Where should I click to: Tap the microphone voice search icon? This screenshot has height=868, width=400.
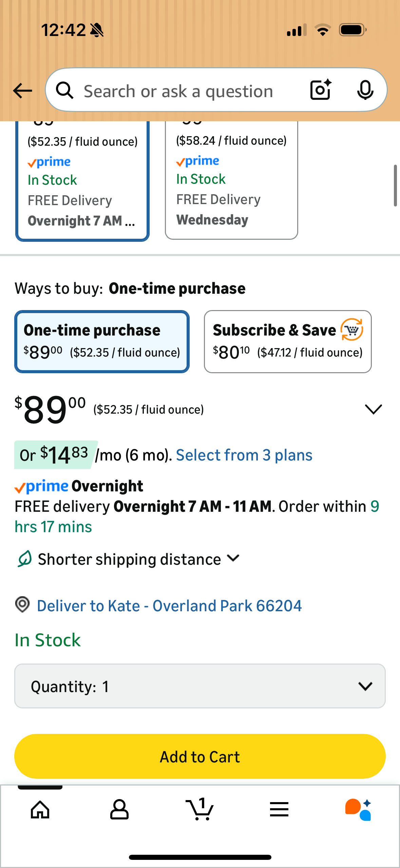click(x=365, y=90)
